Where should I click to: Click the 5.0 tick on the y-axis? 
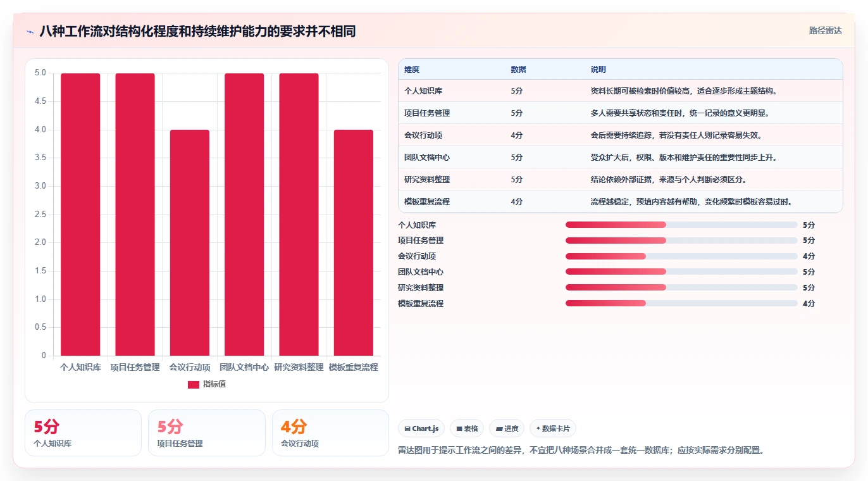pyautogui.click(x=40, y=73)
